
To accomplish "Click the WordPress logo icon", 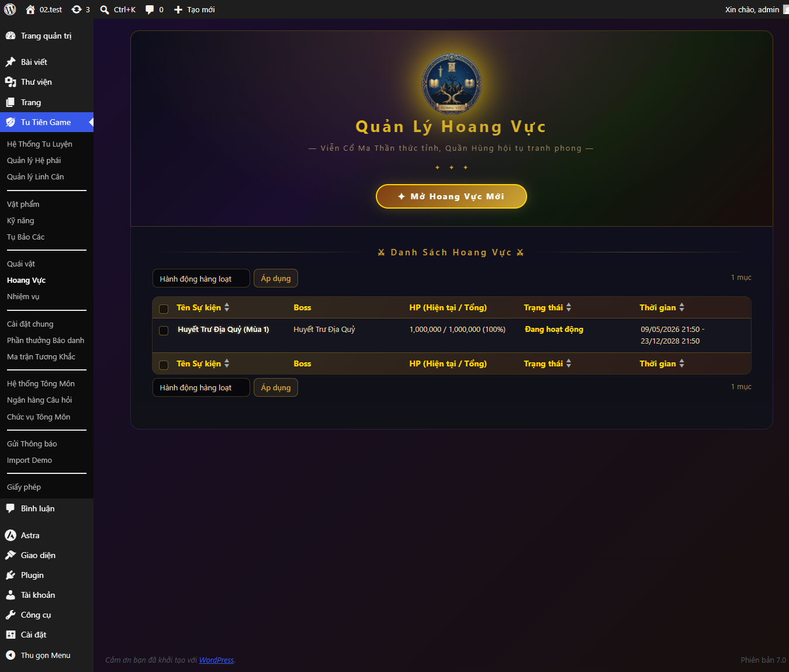I will (x=10, y=9).
